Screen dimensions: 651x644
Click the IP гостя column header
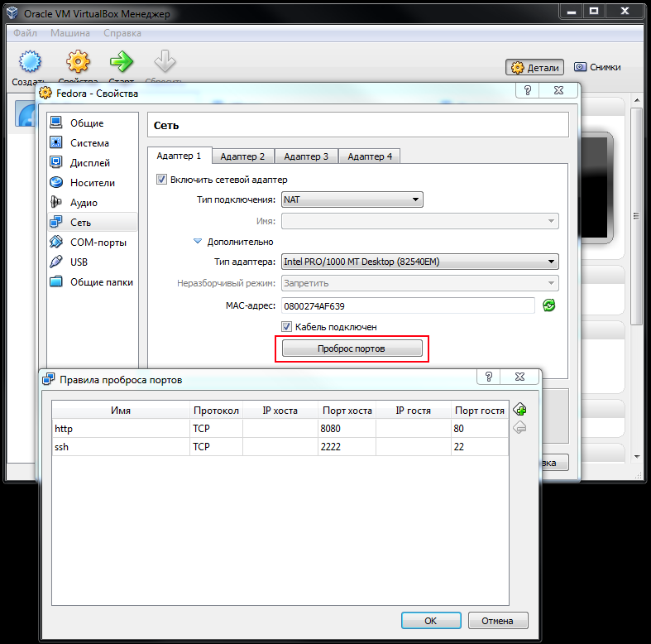[x=414, y=411]
